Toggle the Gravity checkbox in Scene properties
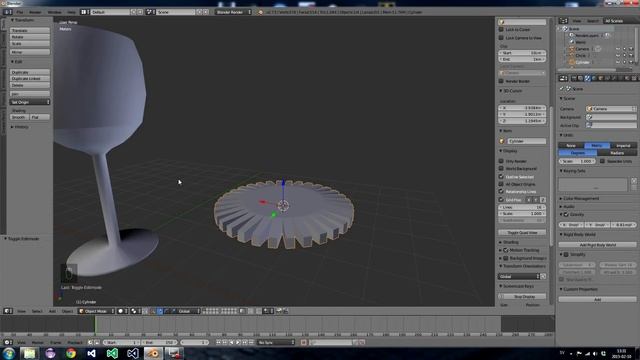The width and height of the screenshot is (640, 360). [x=566, y=214]
